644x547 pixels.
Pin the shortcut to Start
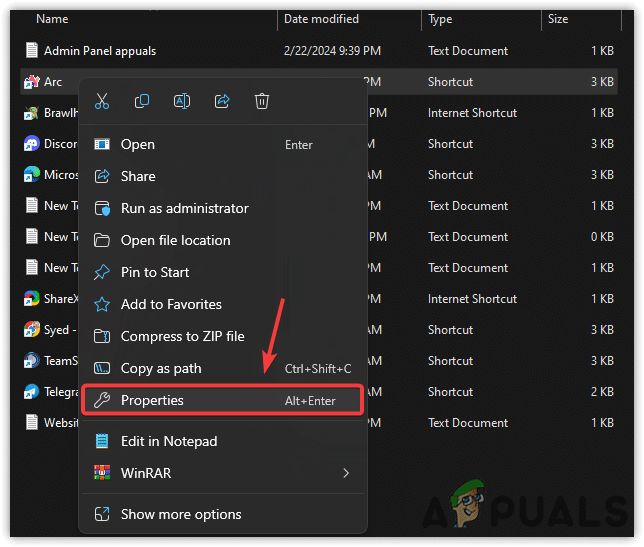154,272
